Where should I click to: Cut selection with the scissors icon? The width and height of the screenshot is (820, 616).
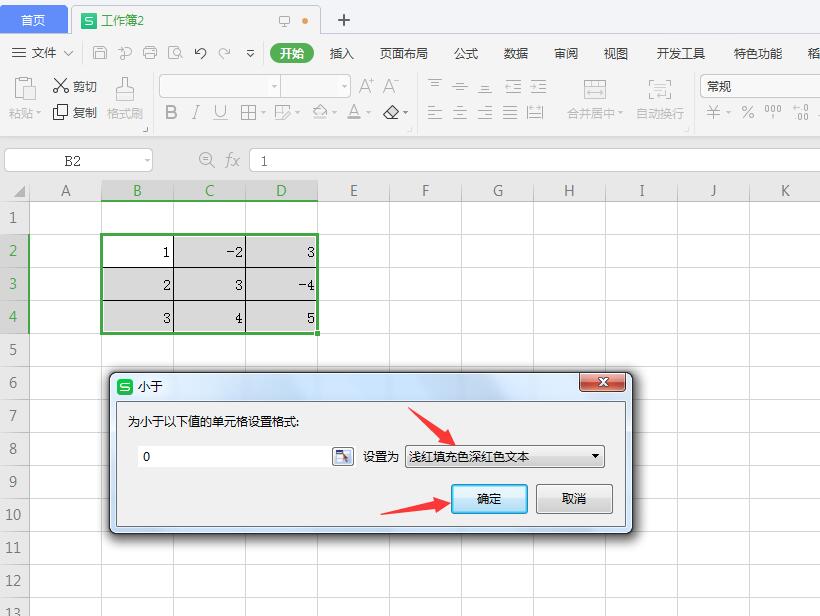click(x=61, y=86)
